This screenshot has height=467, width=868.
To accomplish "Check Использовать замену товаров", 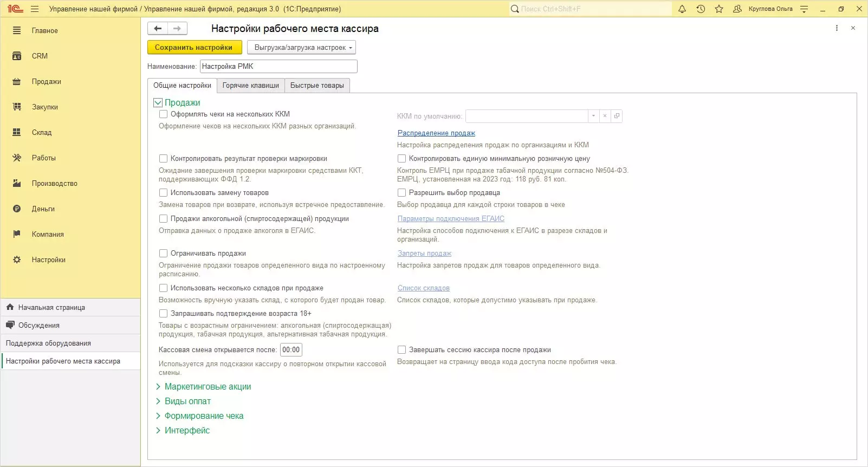I will coord(163,193).
